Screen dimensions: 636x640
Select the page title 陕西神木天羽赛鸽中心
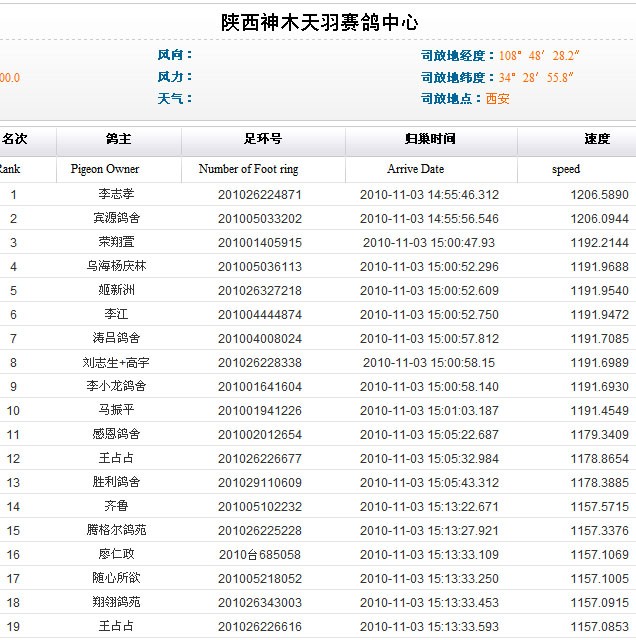pyautogui.click(x=319, y=22)
